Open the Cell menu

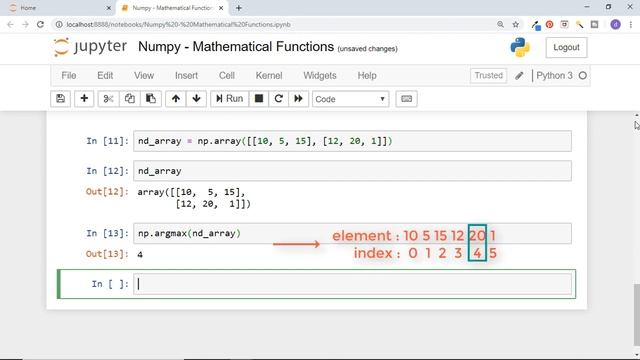click(227, 76)
